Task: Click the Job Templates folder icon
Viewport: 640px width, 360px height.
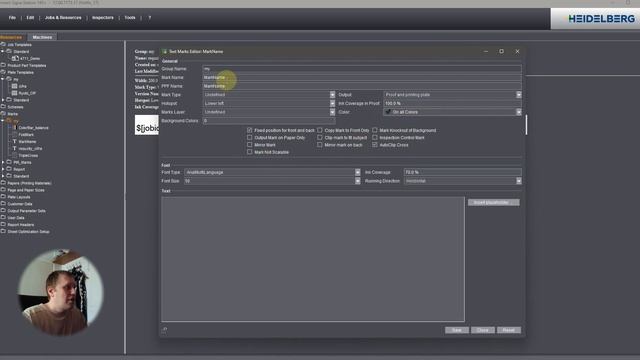Action: (x=3, y=44)
